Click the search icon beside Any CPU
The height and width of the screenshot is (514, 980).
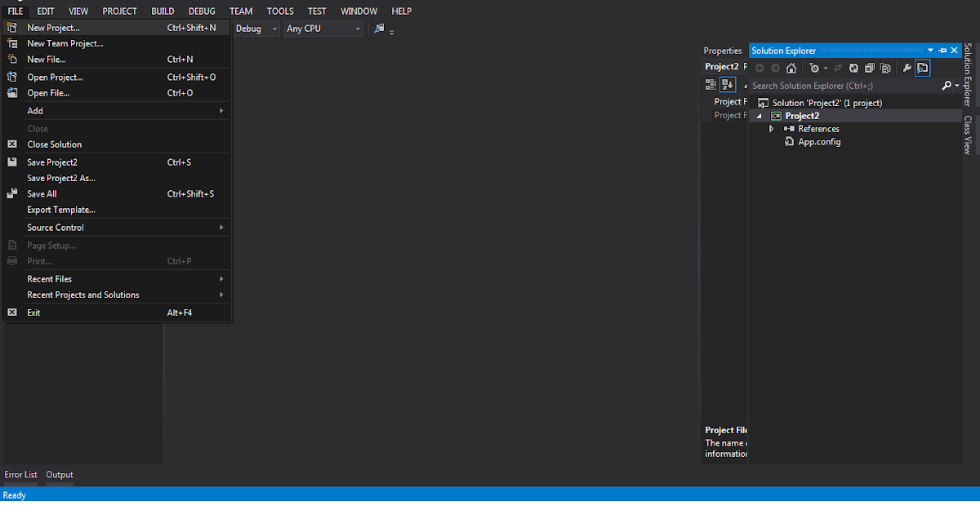click(378, 28)
